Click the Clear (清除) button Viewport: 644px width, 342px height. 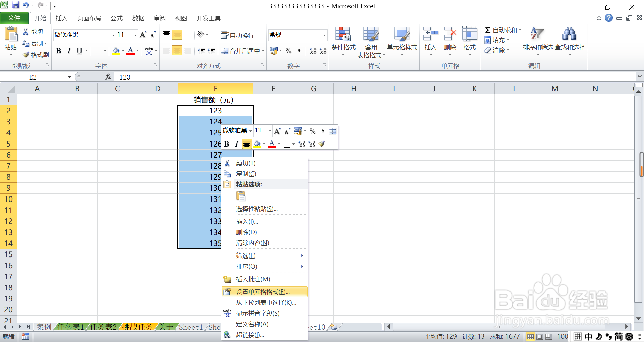pyautogui.click(x=497, y=50)
